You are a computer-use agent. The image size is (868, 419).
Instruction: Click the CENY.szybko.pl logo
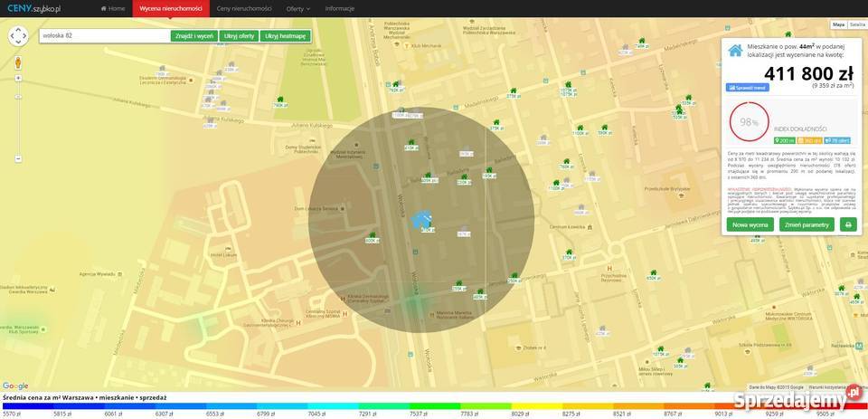point(32,8)
